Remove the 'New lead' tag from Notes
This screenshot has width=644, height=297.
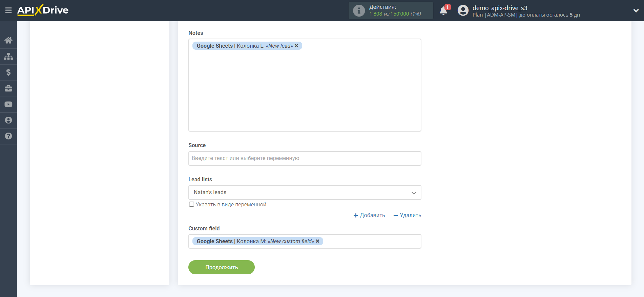[296, 46]
